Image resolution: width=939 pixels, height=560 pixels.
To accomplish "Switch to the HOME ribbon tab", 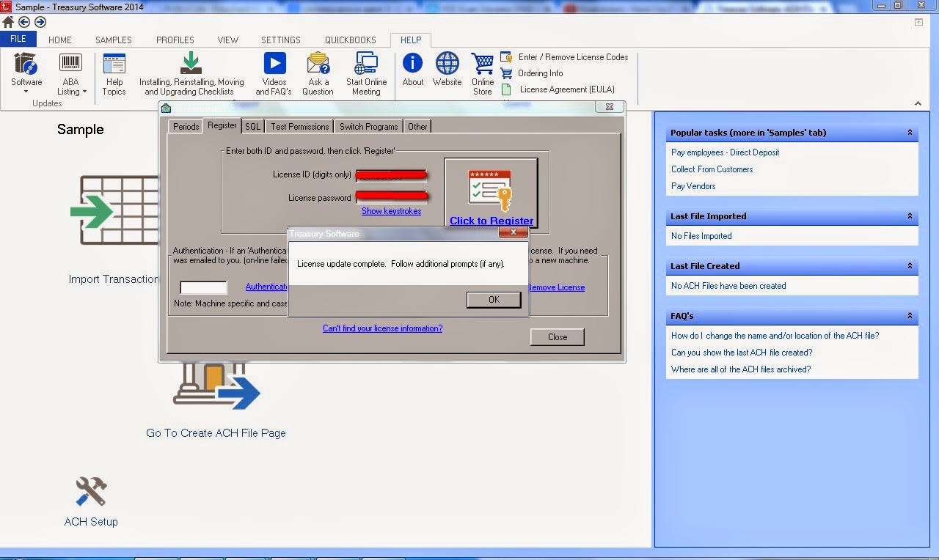I will click(60, 40).
